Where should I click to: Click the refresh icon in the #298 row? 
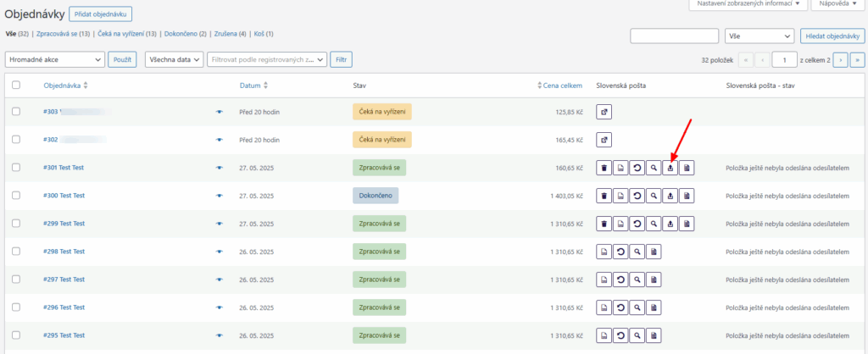(x=620, y=252)
